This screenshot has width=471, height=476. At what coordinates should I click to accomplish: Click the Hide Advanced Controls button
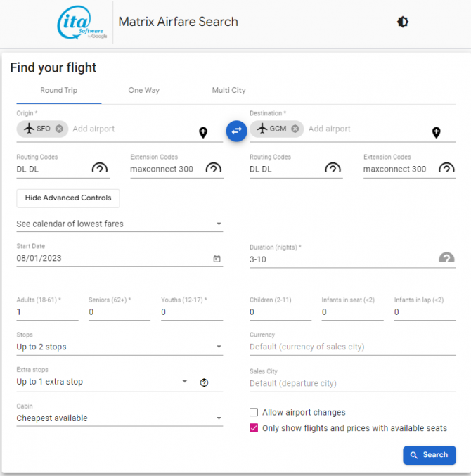click(x=68, y=198)
